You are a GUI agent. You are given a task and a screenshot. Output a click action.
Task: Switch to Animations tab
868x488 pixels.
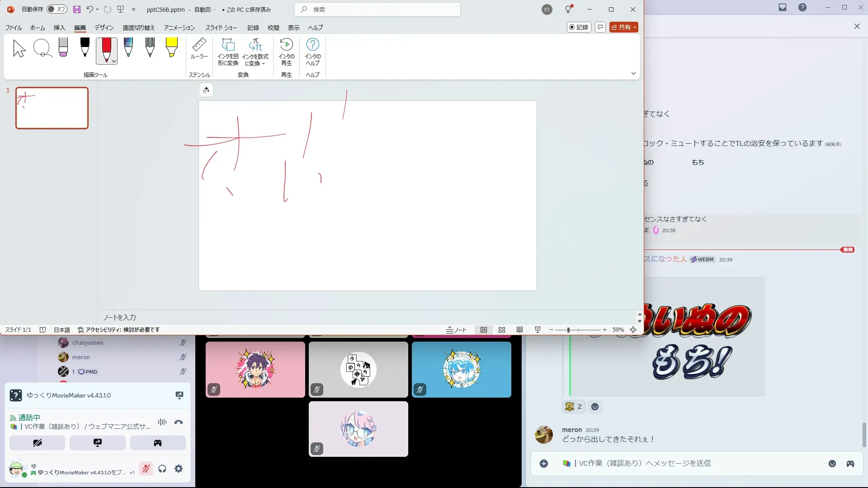(x=179, y=28)
